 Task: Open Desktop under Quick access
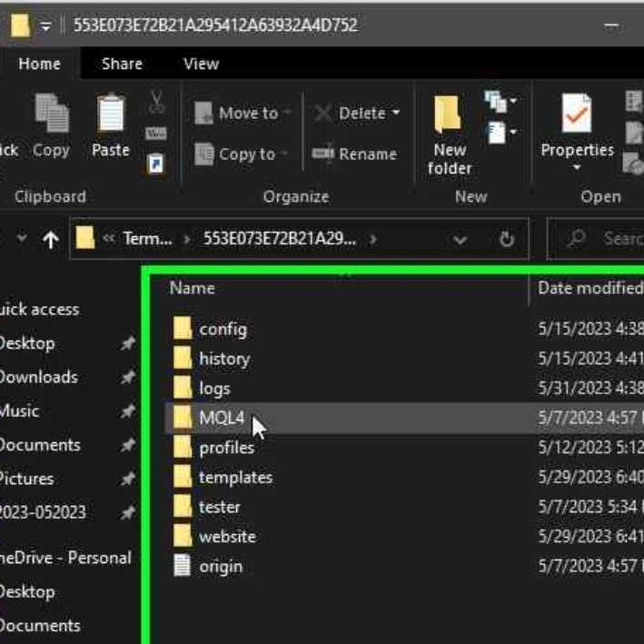(x=27, y=343)
